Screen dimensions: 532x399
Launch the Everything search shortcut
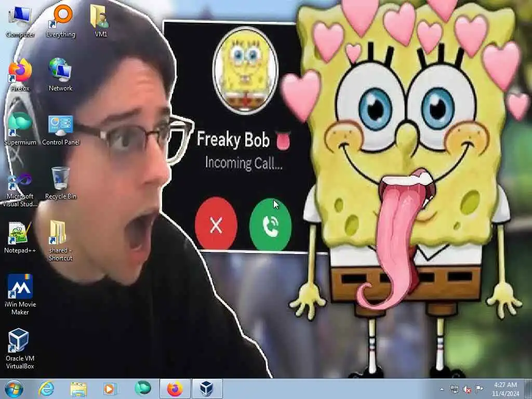pos(61,22)
